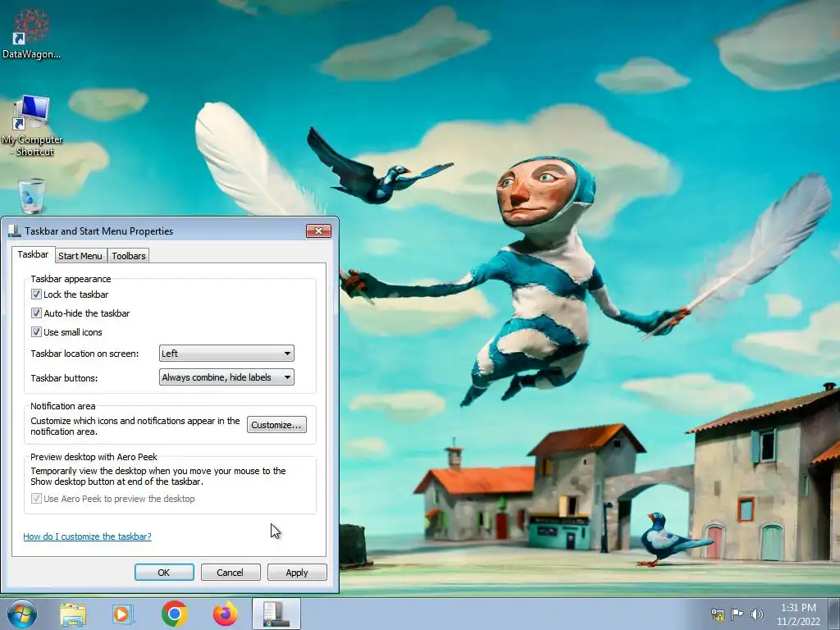Screen dimensions: 840x630
Task: Open the DataWagon desktop shortcut
Action: click(31, 33)
